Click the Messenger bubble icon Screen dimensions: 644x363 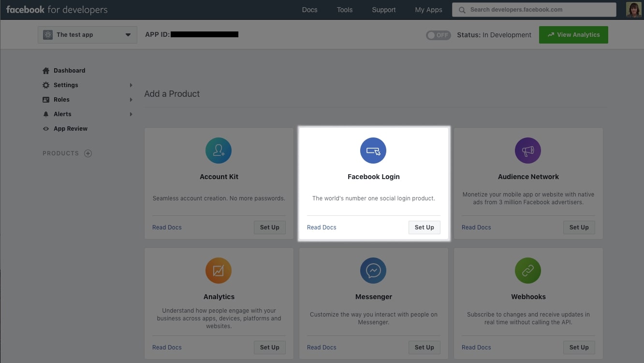pyautogui.click(x=373, y=271)
